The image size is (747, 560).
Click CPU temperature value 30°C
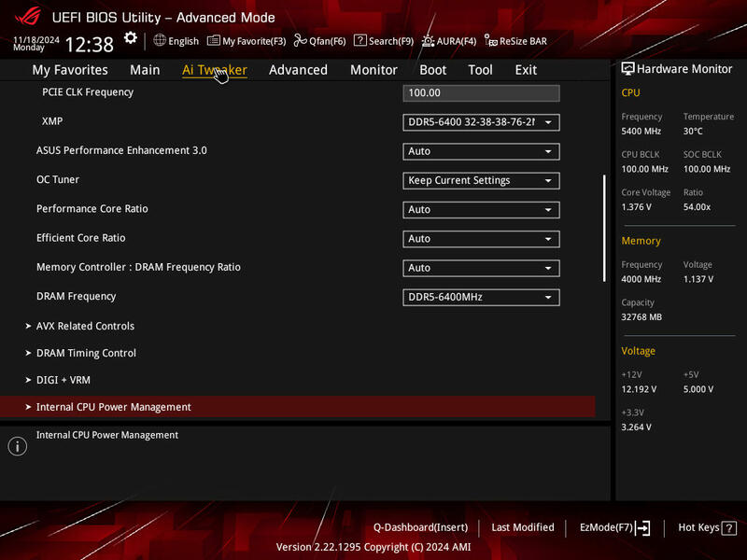[693, 132]
